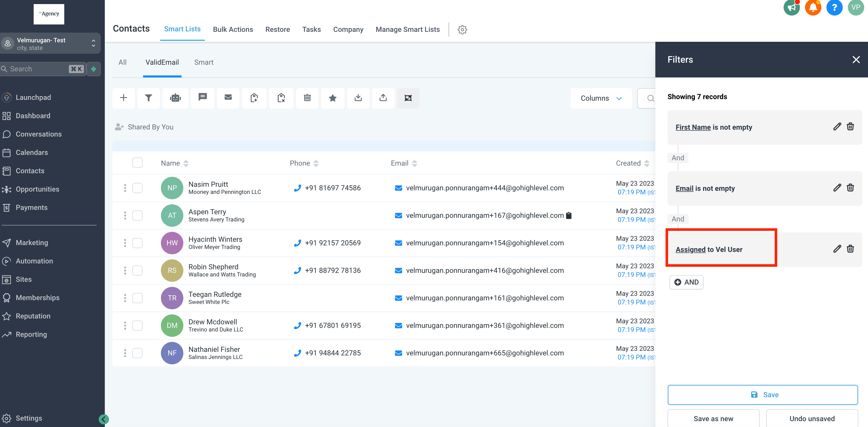Expand the Velmurugan- Test account switcher
The height and width of the screenshot is (427, 868).
[50, 44]
